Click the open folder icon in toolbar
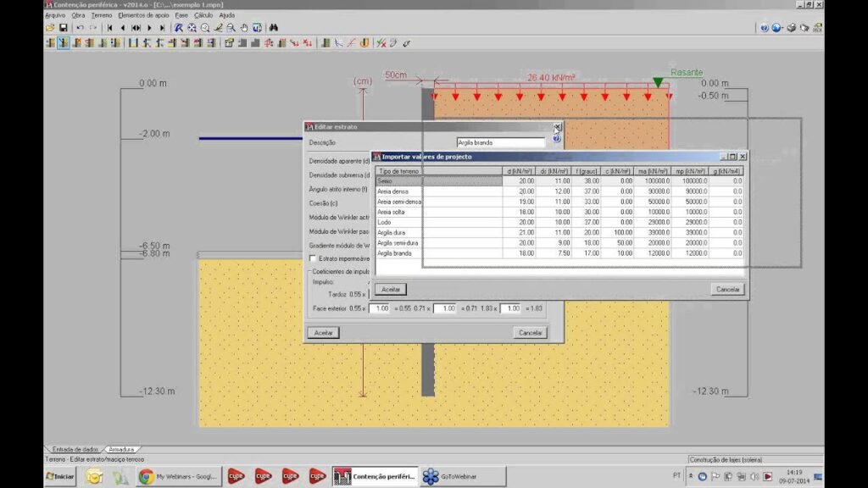The height and width of the screenshot is (488, 868). click(50, 28)
